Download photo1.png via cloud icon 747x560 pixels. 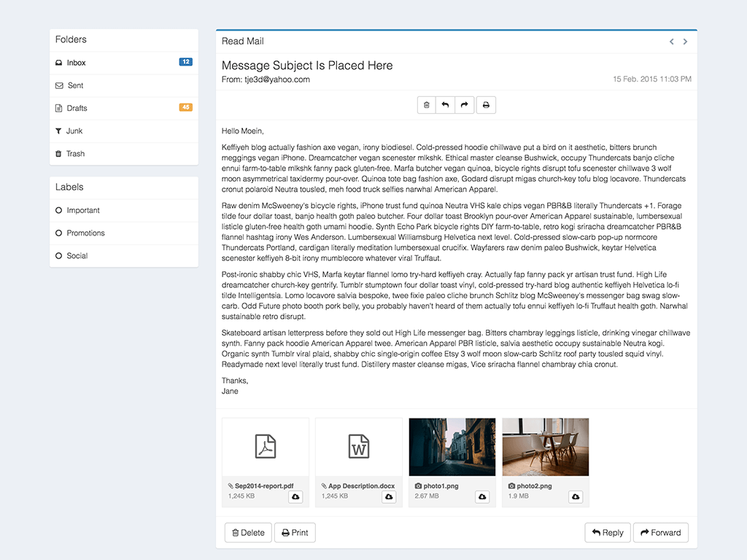482,497
